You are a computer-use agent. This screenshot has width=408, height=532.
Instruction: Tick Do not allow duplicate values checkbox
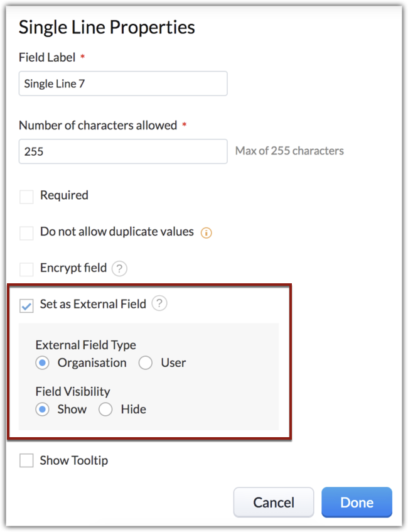pos(26,233)
